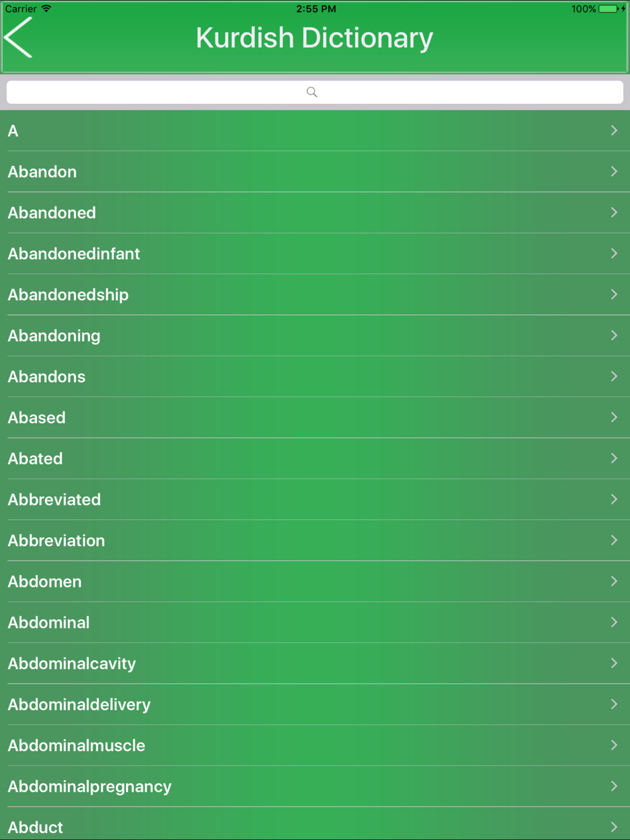This screenshot has height=840, width=630.
Task: Open the Abdominalpregnancy entry
Action: (315, 786)
